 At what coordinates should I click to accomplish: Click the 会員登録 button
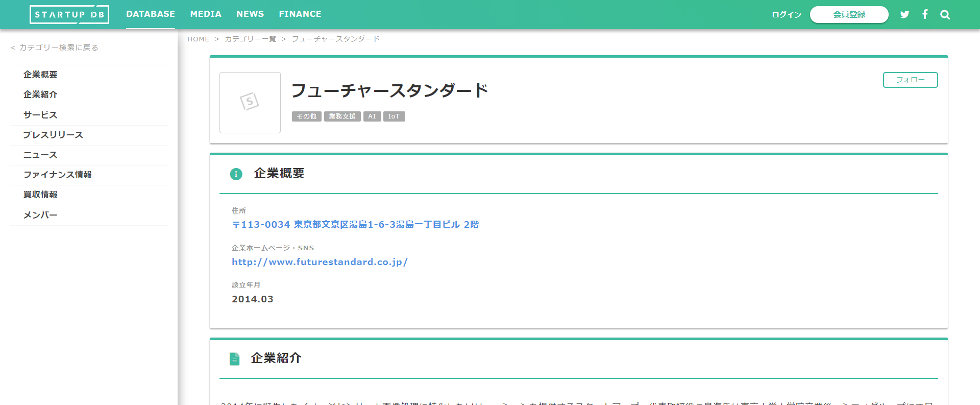[x=849, y=14]
